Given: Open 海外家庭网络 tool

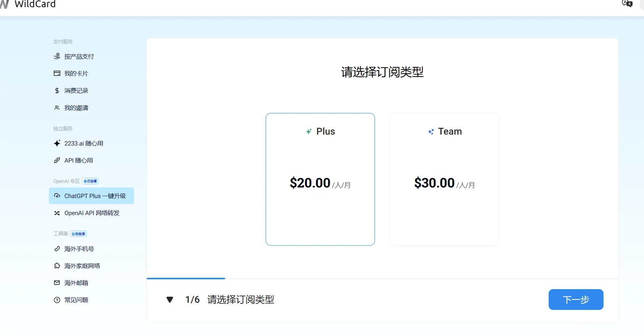Looking at the screenshot, I should [x=91, y=266].
